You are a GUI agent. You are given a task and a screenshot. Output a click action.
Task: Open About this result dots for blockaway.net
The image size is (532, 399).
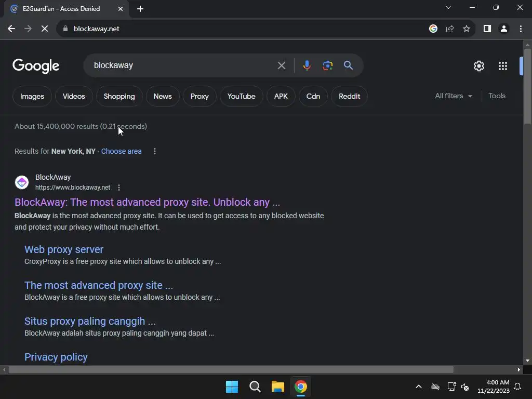pyautogui.click(x=119, y=188)
